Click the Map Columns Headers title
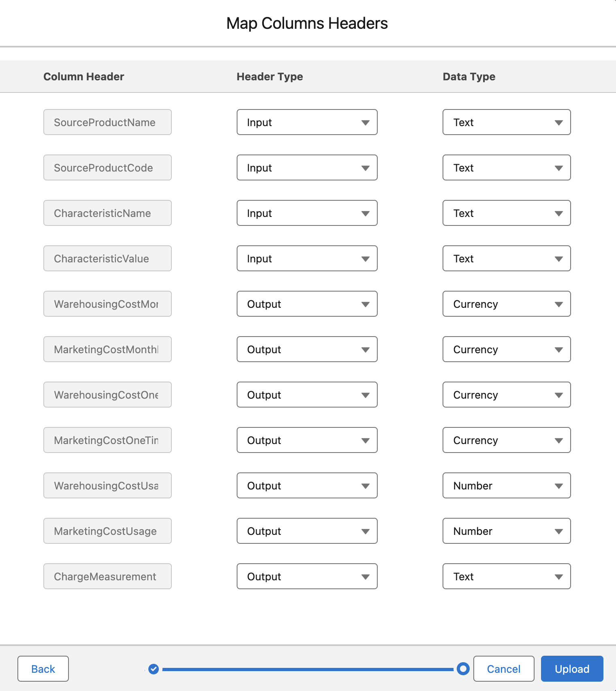Viewport: 616px width, 691px height. point(307,23)
